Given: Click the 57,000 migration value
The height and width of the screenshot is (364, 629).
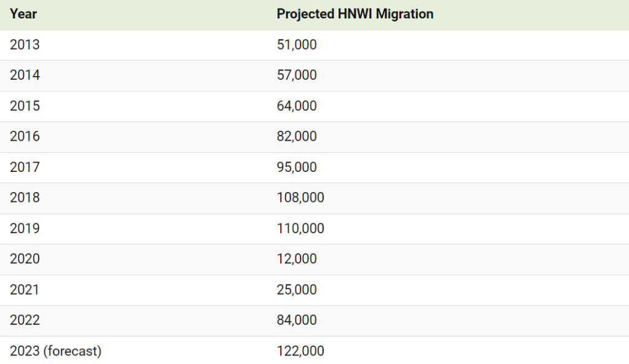Looking at the screenshot, I should pyautogui.click(x=297, y=76).
